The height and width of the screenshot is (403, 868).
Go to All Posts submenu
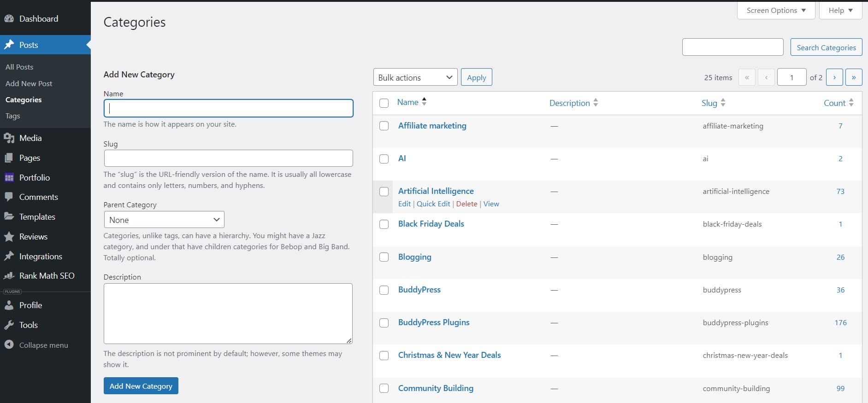click(19, 67)
